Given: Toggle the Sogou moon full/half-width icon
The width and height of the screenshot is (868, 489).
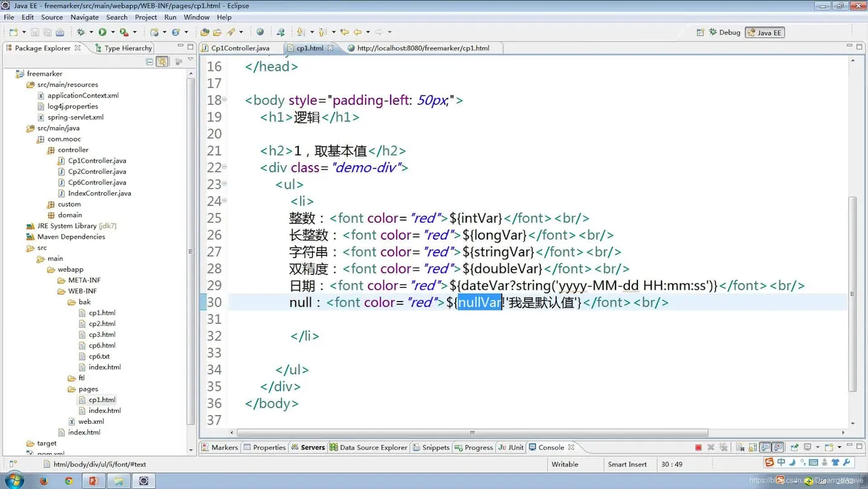Looking at the screenshot, I should point(793,463).
